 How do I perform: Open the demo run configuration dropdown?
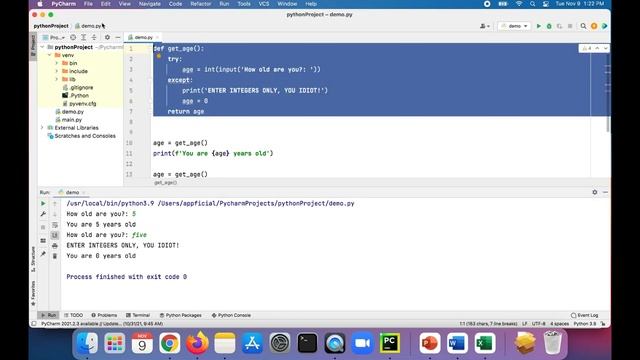[x=514, y=26]
